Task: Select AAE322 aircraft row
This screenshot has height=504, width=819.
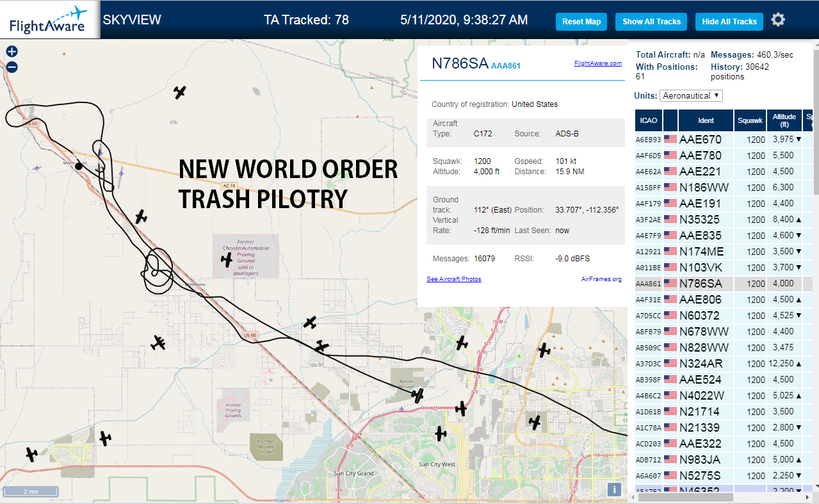Action: coord(724,443)
